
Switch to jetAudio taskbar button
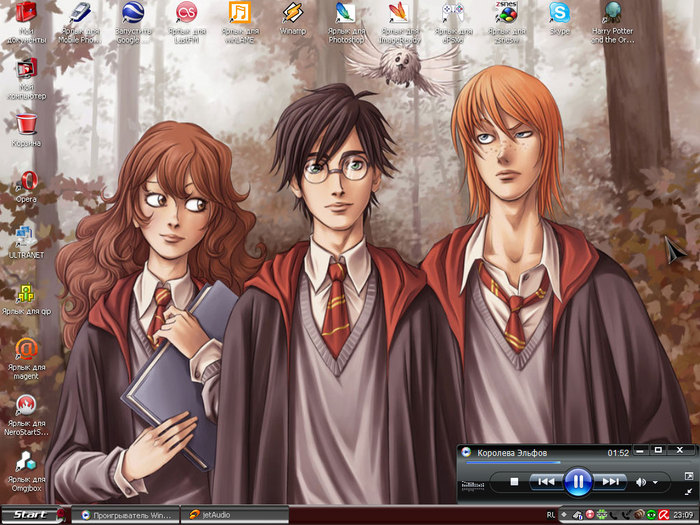(234, 515)
